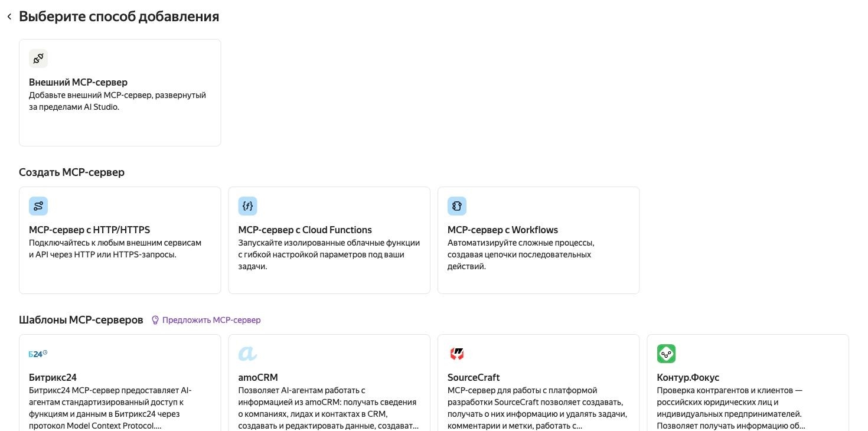Select the SourceCraft template title
This screenshot has height=431, width=868.
tap(474, 377)
